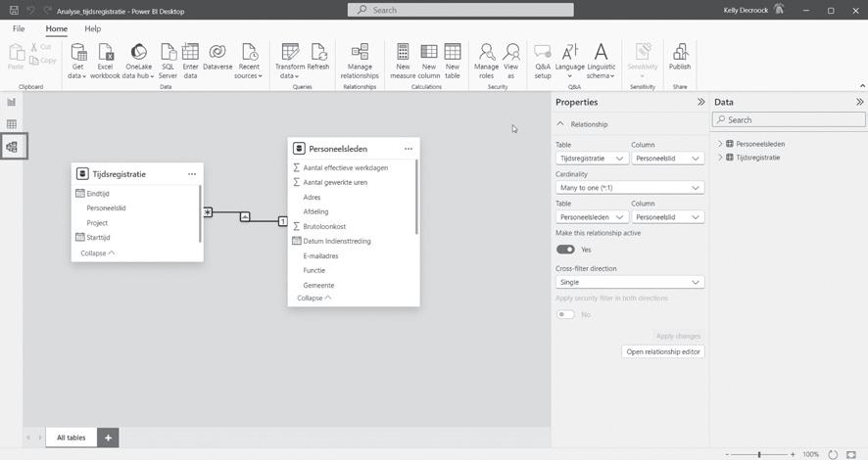This screenshot has height=460, width=868.
Task: Open Kelly Decroock account menu
Action: pyautogui.click(x=753, y=10)
